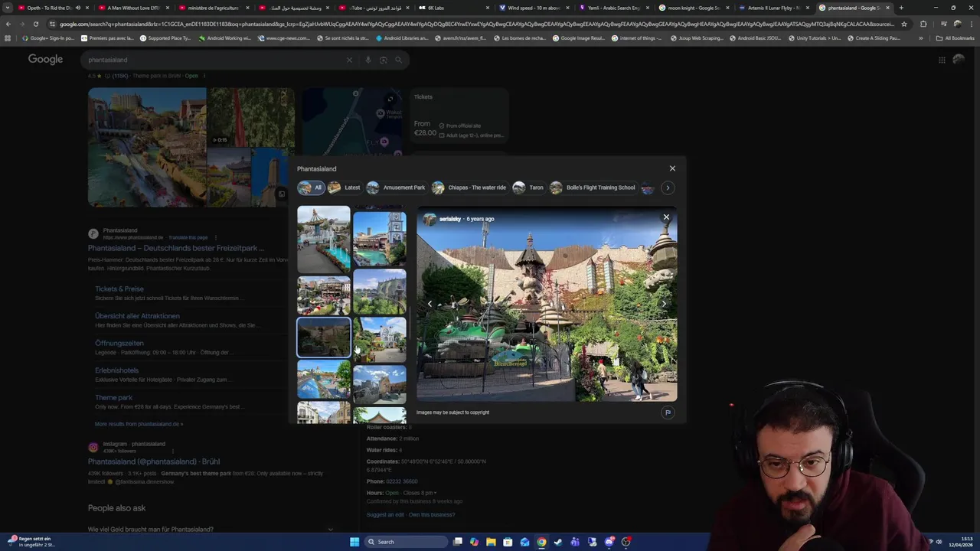
Task: Open Phantasialand – Deutschlands bester Freizeitpark result
Action: click(176, 248)
